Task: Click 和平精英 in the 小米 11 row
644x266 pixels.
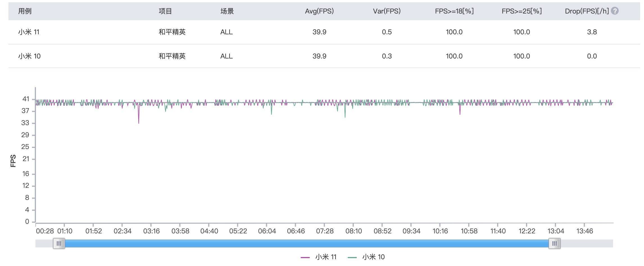Action: pos(172,32)
